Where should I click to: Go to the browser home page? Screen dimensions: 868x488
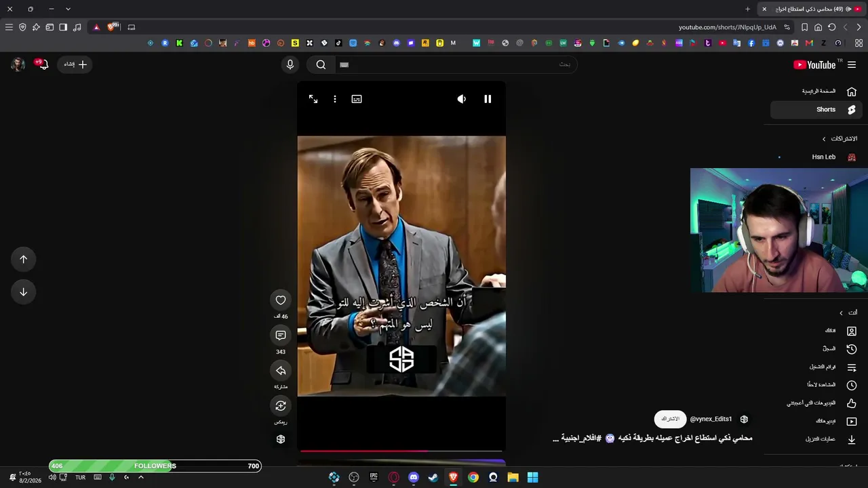[818, 27]
